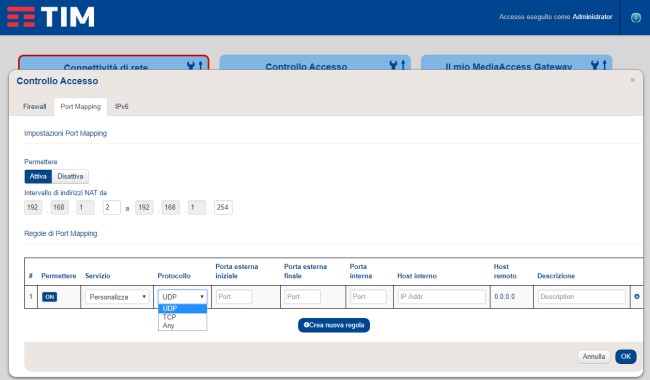
Task: Click the wrench icon on MediaAccess Gateway card
Action: coord(595,65)
